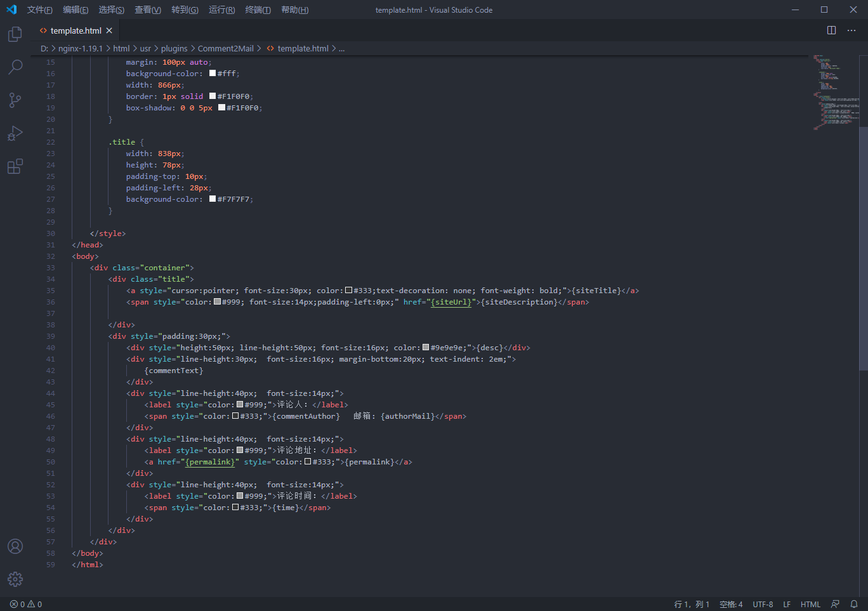Viewport: 868px width, 611px height.
Task: Click the #fff color swatch on line 16
Action: click(x=213, y=74)
